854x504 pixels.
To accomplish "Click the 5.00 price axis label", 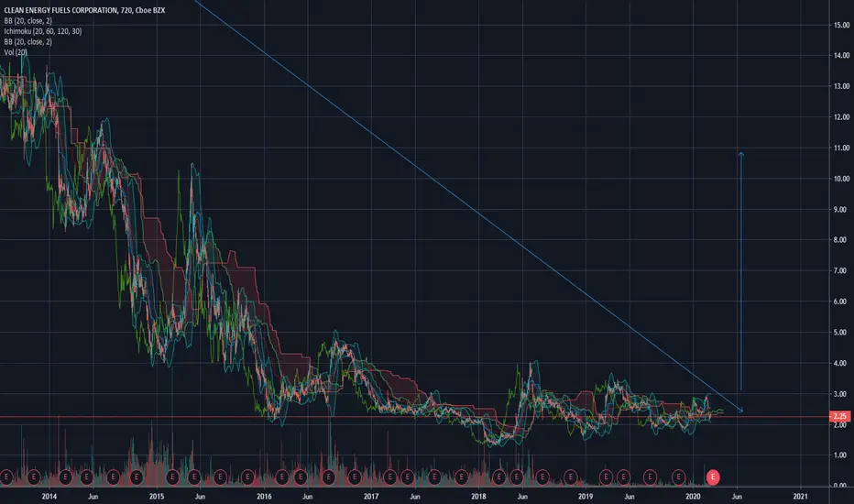I will [x=842, y=332].
